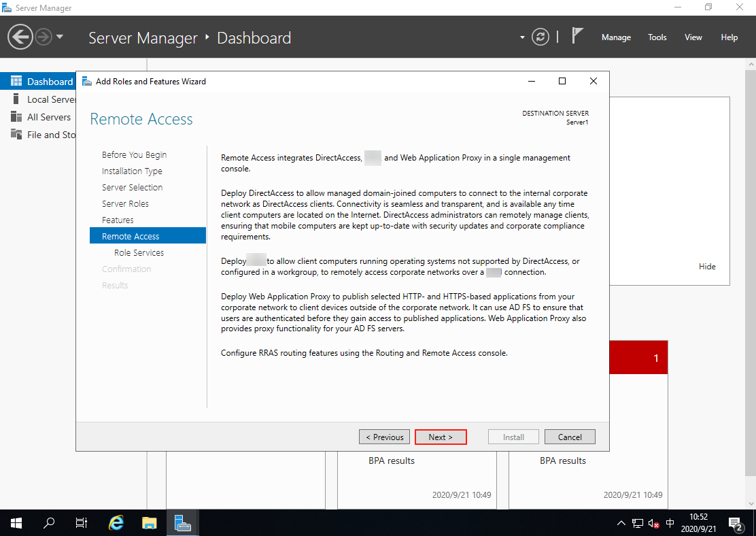
Task: Open taskbar search
Action: [49, 522]
